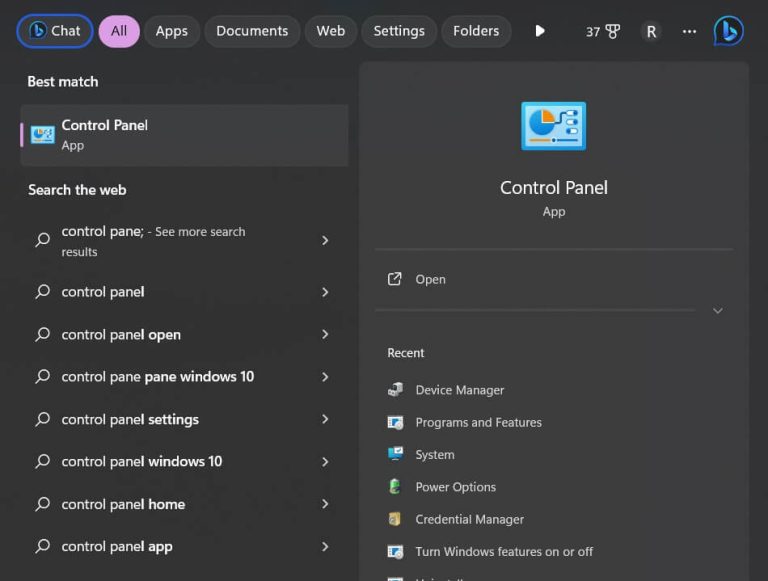Expand the 'control panel home' suggestion arrow

325,504
